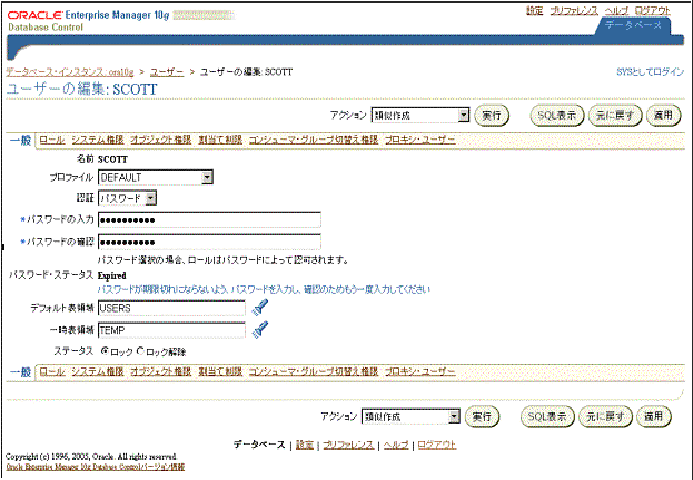Screen dimensions: 693x480
Task: Open the bottom オブジェクト権限 tab
Action: 160,371
